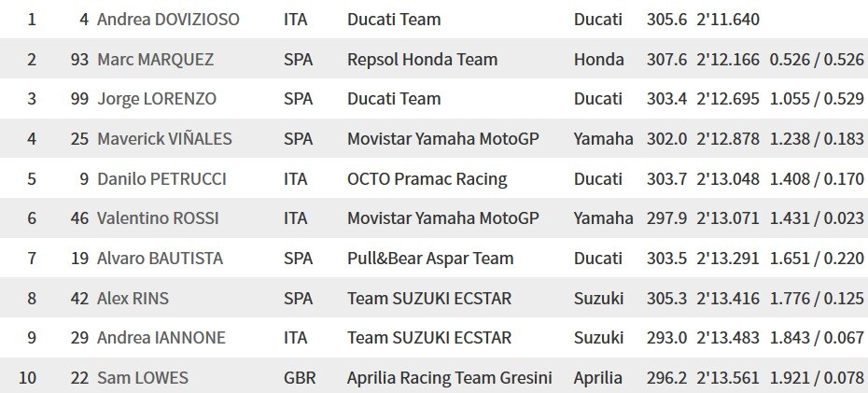Viewport: 868px width, 393px height.
Task: Click Maverick VIÑALES name
Action: 164,138
